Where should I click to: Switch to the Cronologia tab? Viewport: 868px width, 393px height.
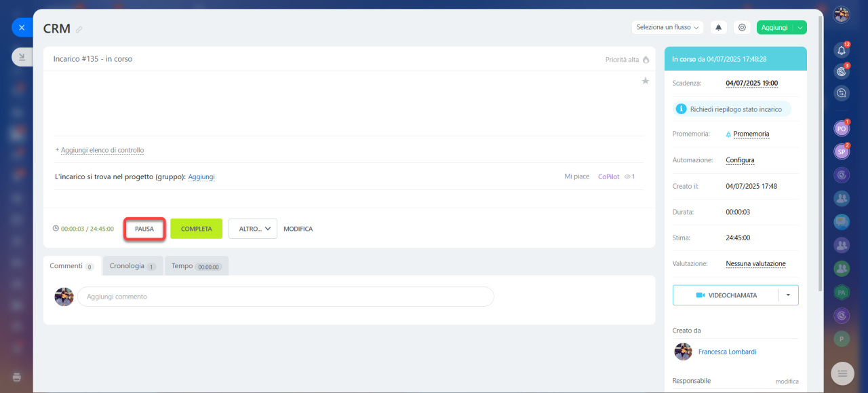point(133,266)
